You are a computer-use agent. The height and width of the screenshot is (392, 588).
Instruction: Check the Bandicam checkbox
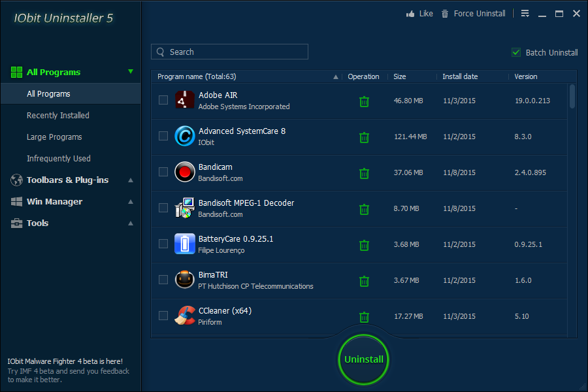(163, 172)
